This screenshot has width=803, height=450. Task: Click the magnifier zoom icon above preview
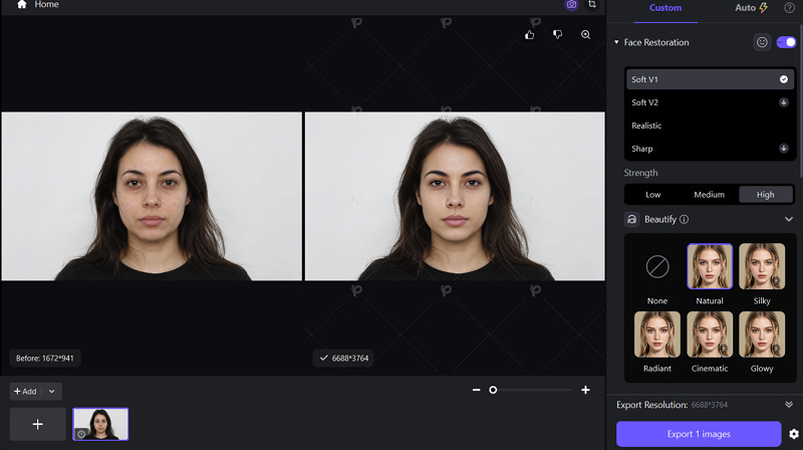tap(586, 35)
